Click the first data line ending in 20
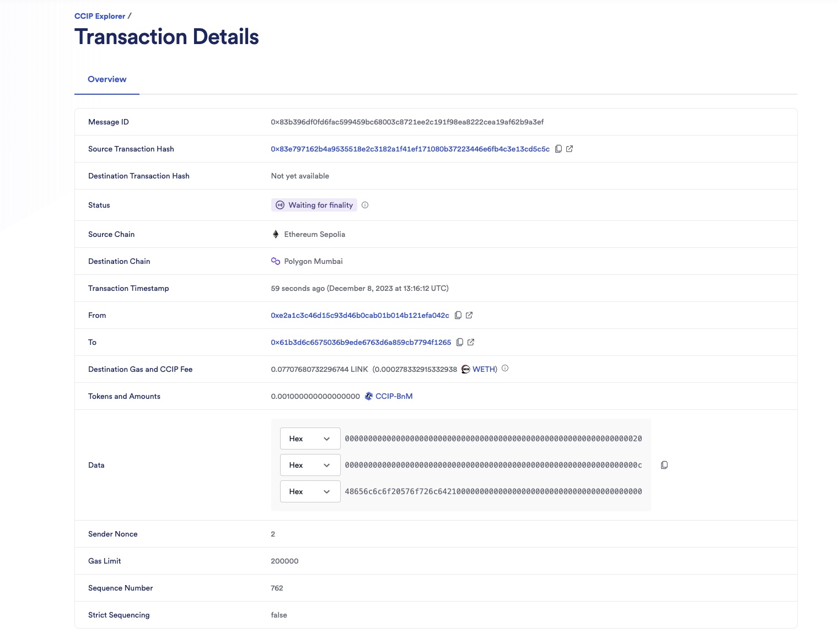Viewport: 838px width, 644px height. pyautogui.click(x=493, y=439)
